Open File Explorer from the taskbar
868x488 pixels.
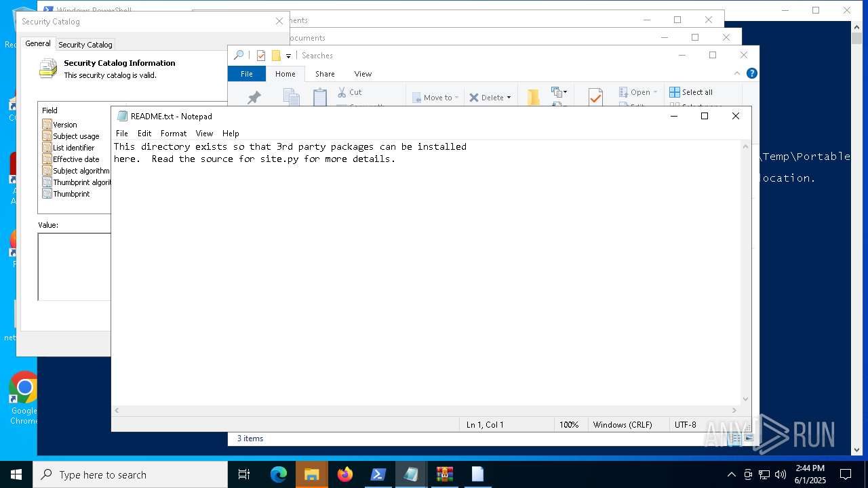pos(312,474)
